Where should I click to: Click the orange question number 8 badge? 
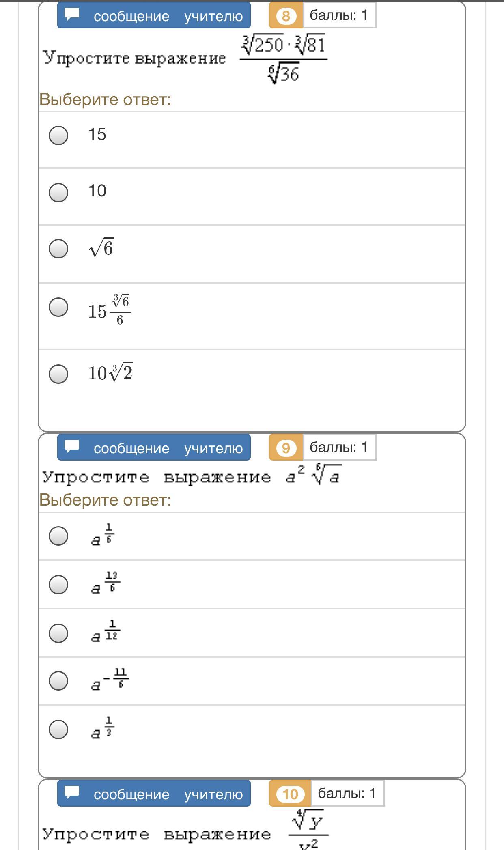(286, 16)
